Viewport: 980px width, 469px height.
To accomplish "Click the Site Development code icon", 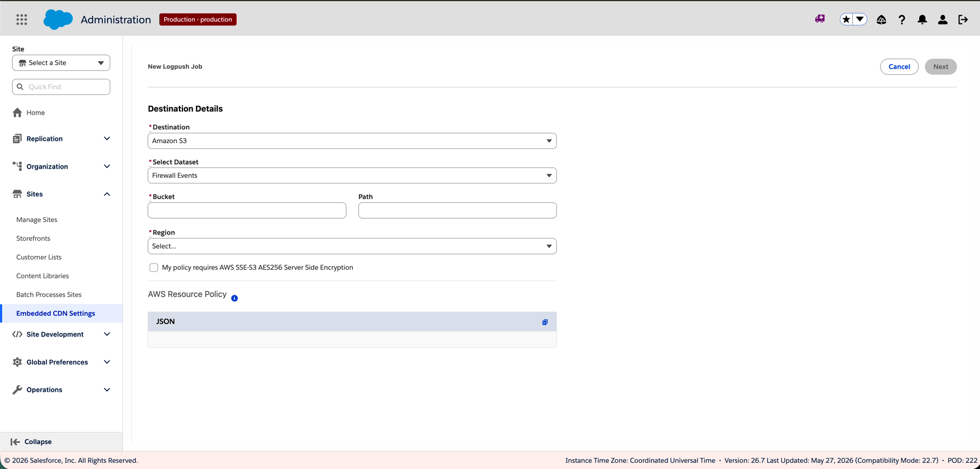I will pyautogui.click(x=18, y=334).
